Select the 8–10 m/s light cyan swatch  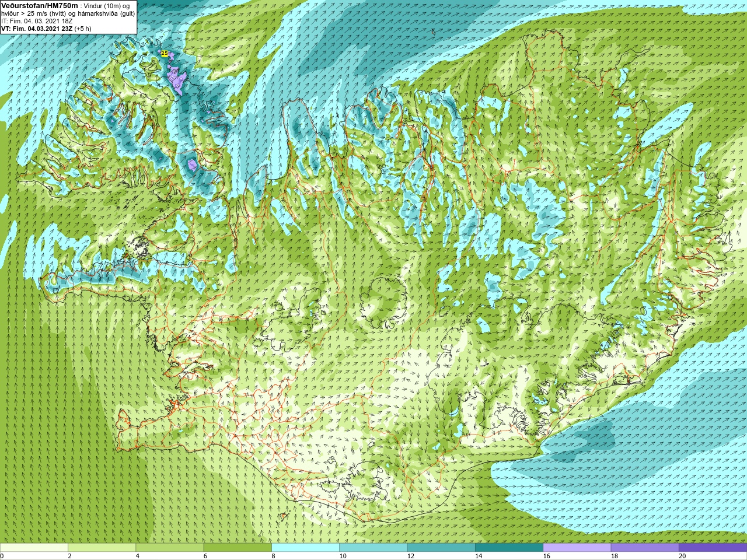point(305,548)
